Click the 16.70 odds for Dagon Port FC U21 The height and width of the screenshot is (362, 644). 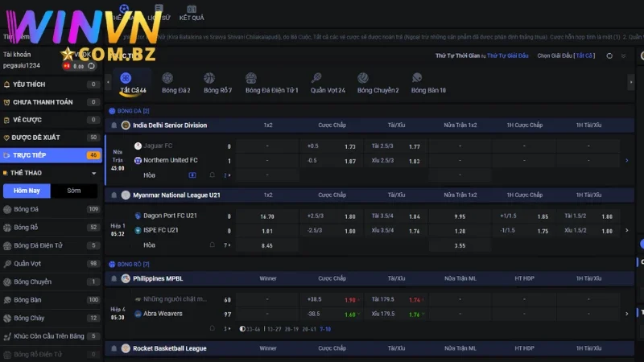pyautogui.click(x=267, y=216)
